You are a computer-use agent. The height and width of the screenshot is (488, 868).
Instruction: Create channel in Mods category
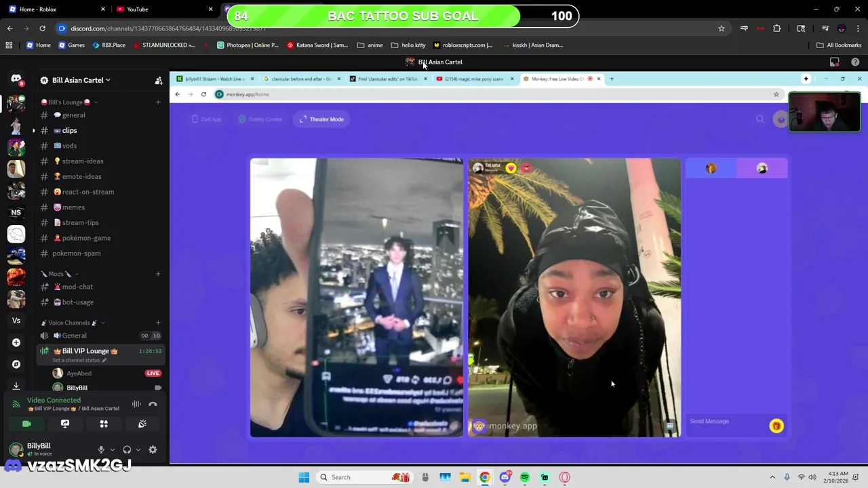(158, 274)
